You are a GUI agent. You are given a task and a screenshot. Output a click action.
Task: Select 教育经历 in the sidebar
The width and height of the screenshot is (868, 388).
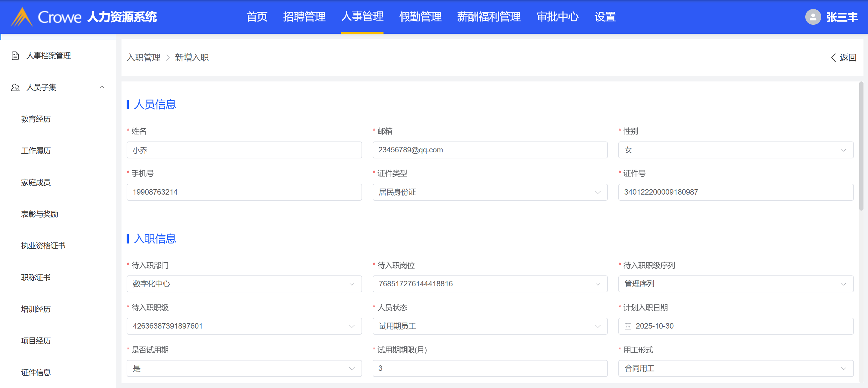(x=36, y=119)
